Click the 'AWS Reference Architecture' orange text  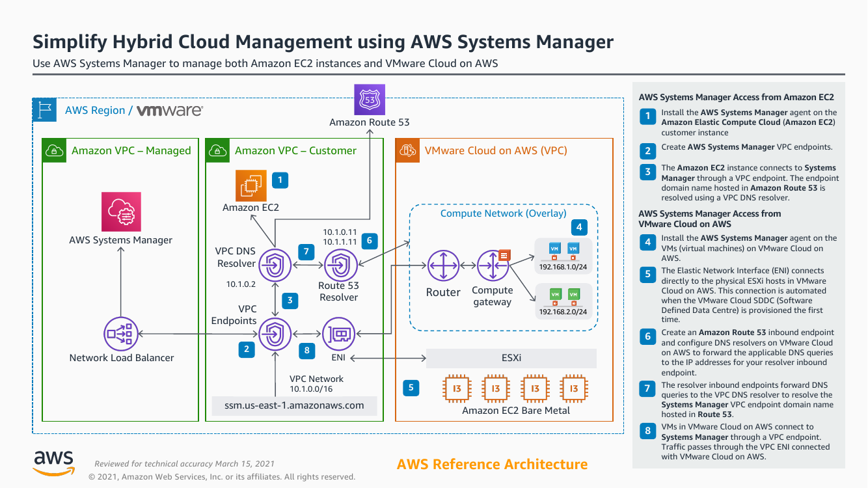pos(492,465)
